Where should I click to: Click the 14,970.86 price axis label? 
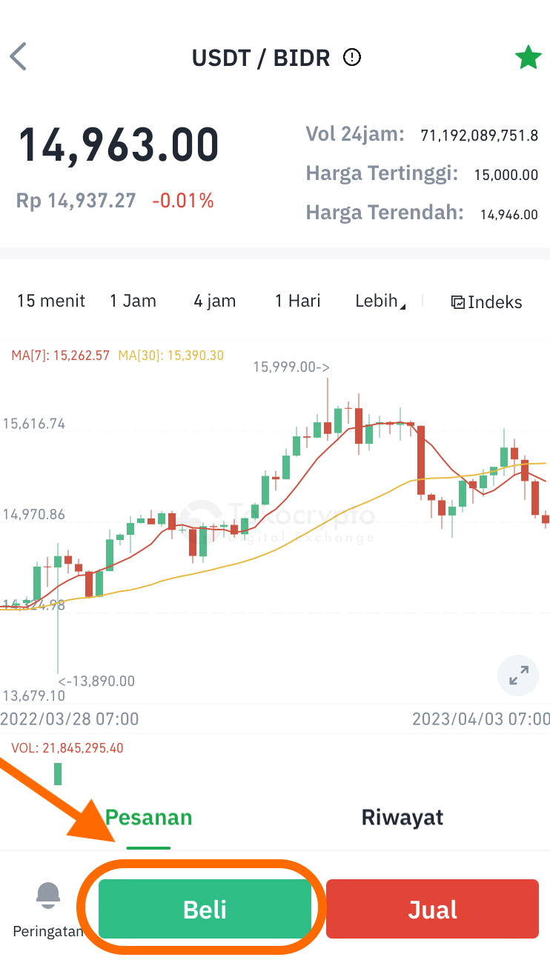[34, 514]
